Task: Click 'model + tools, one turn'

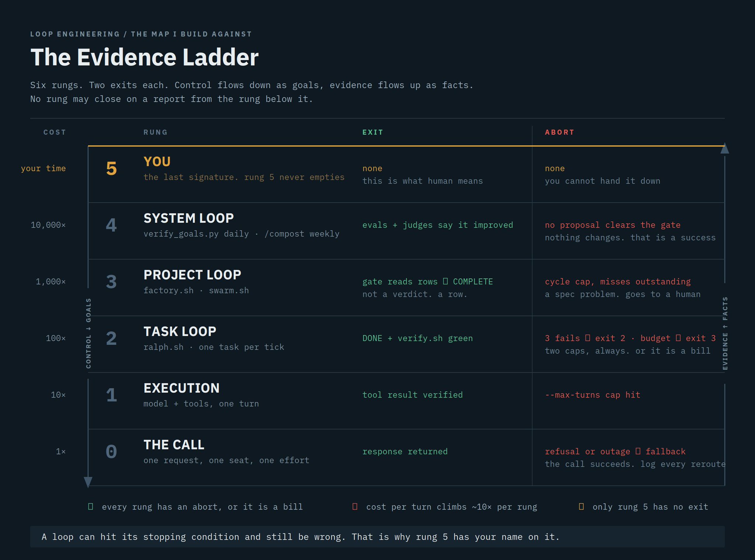Action: 201,404
